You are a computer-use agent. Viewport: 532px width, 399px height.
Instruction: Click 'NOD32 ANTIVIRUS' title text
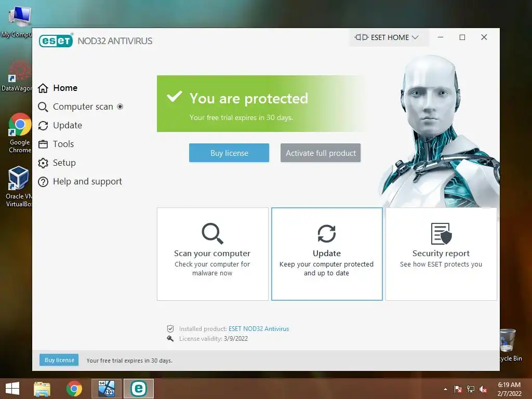click(x=115, y=41)
